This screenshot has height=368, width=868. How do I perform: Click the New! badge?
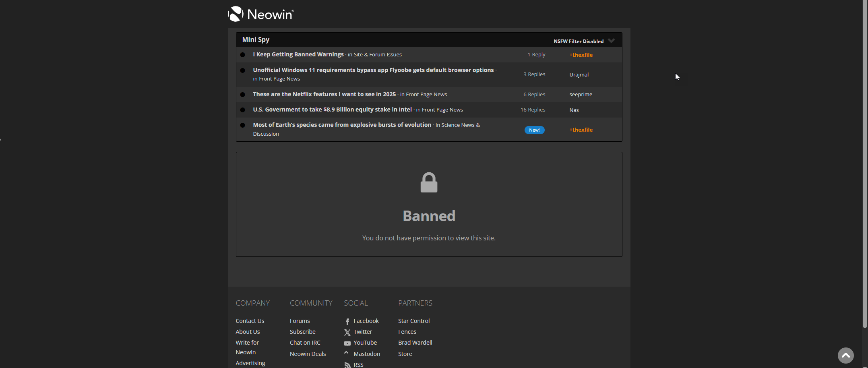tap(534, 130)
